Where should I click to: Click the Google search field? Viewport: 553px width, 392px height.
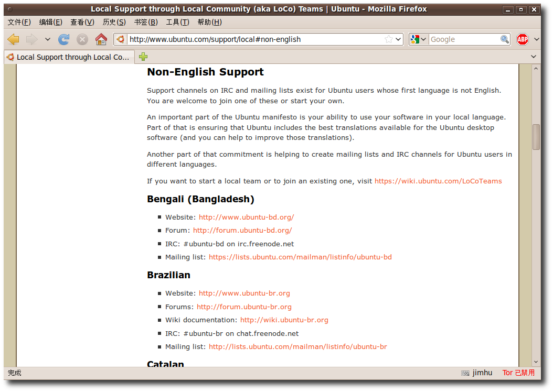pos(464,39)
